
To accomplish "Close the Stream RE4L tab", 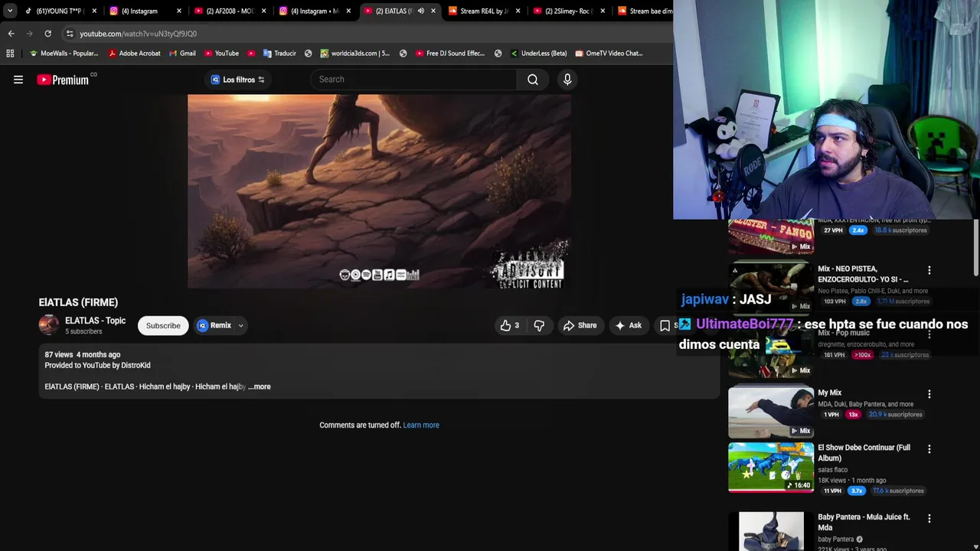I will tap(517, 11).
